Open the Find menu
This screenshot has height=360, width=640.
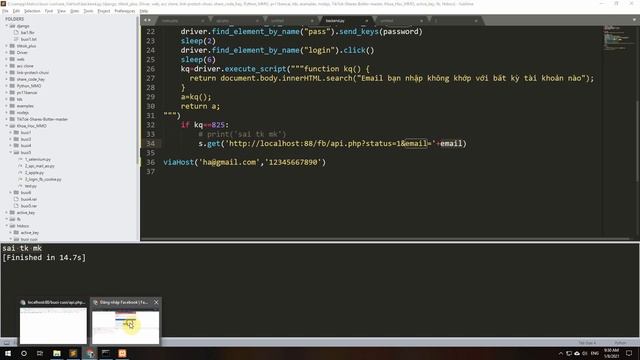pyautogui.click(x=49, y=11)
